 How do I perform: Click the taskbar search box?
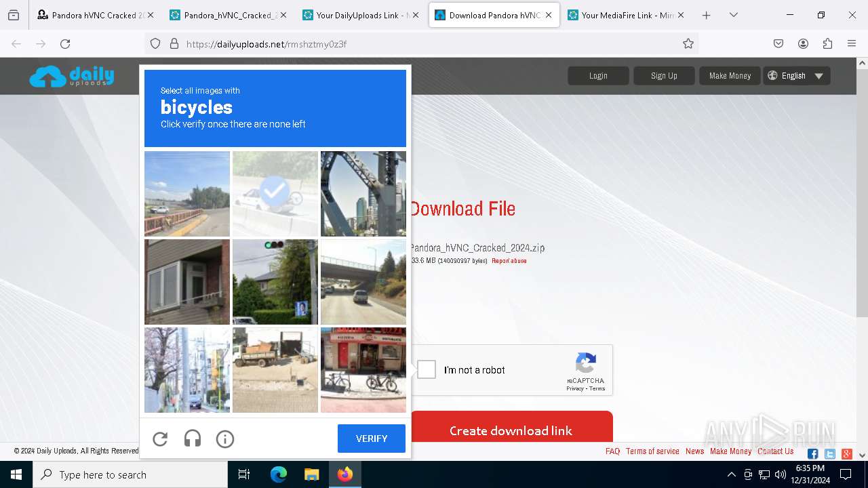tap(130, 474)
